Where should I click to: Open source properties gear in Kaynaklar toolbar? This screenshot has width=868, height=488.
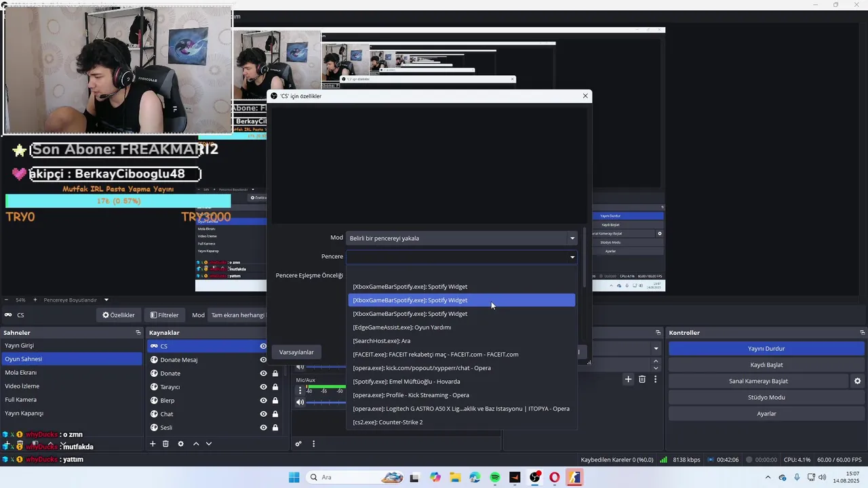[180, 444]
